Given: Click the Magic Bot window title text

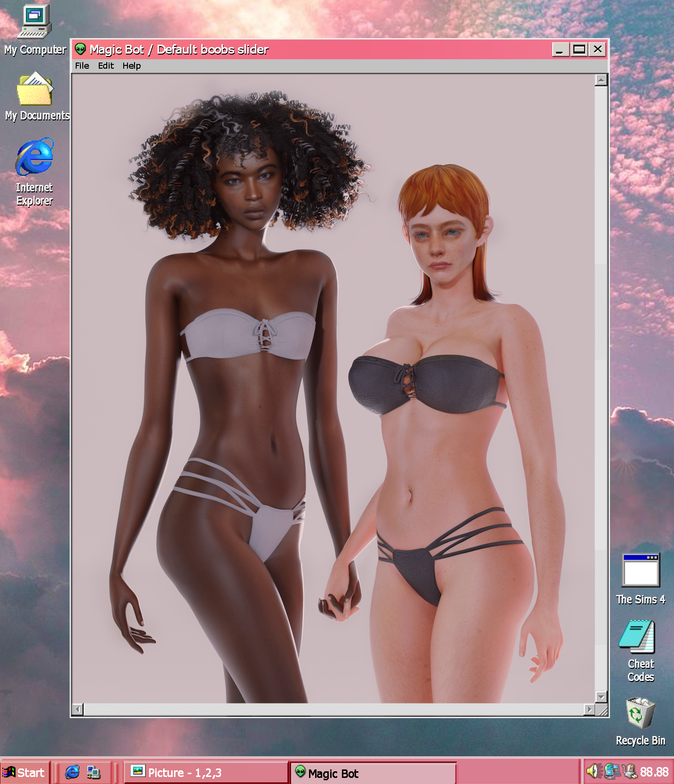Looking at the screenshot, I should [x=179, y=49].
